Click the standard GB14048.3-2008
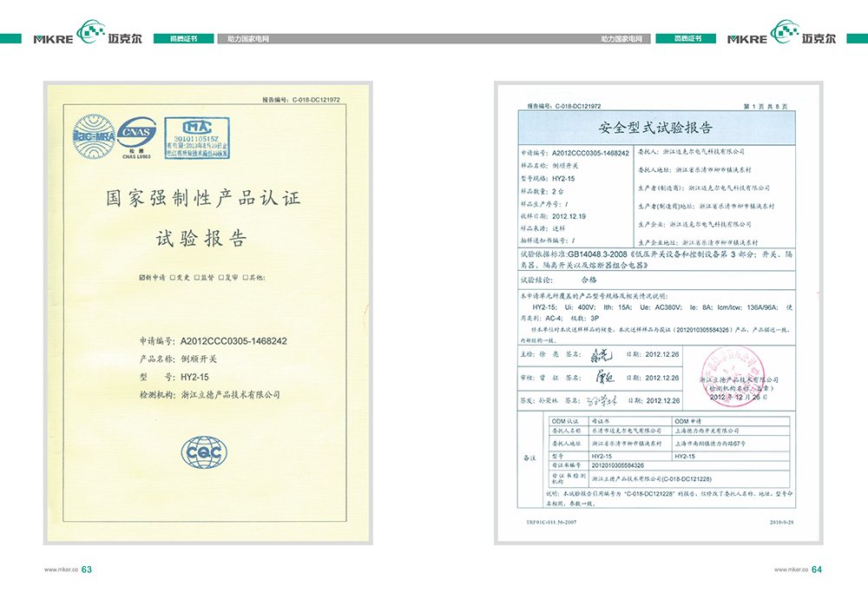 click(597, 254)
